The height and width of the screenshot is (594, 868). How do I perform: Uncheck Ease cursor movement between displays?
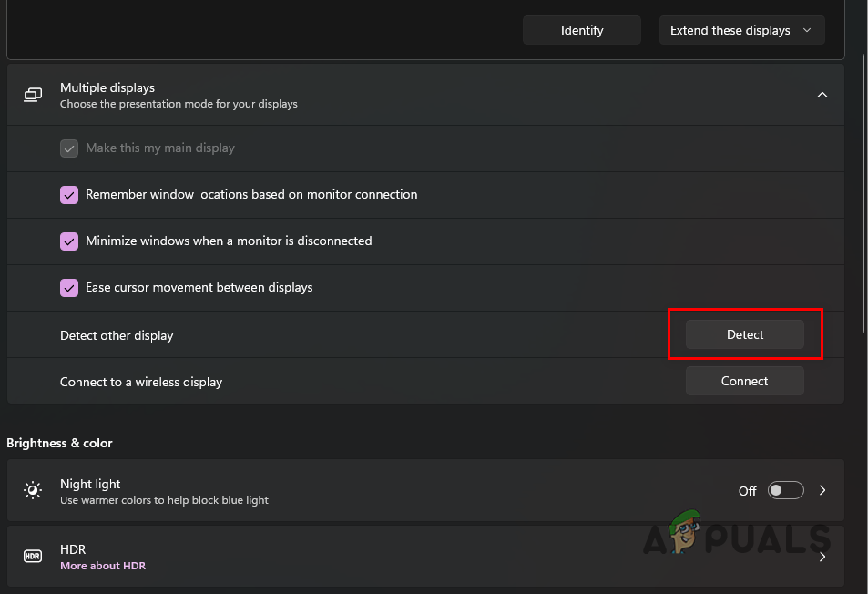(69, 288)
